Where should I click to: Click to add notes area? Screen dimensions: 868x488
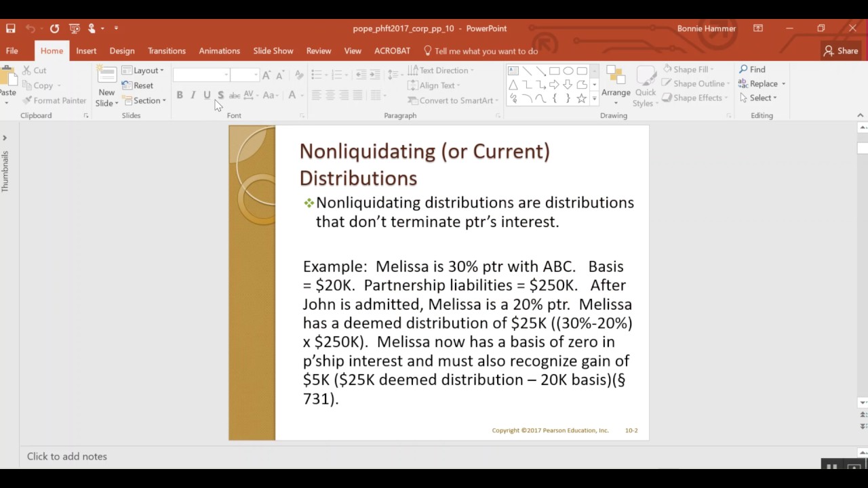point(67,456)
